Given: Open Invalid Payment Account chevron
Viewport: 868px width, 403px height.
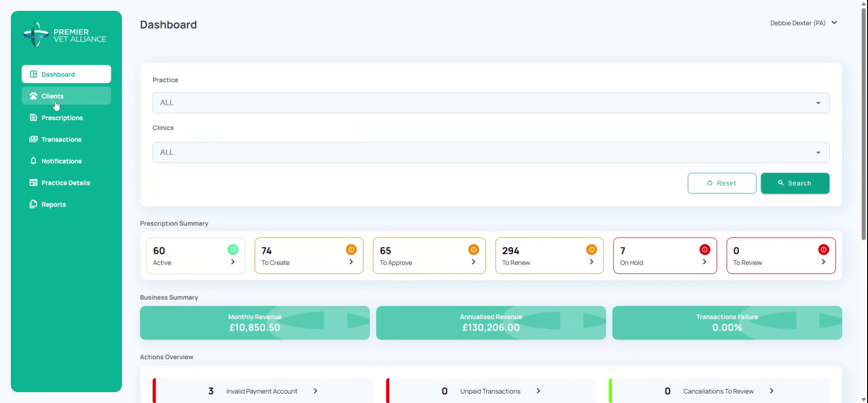Looking at the screenshot, I should [316, 391].
